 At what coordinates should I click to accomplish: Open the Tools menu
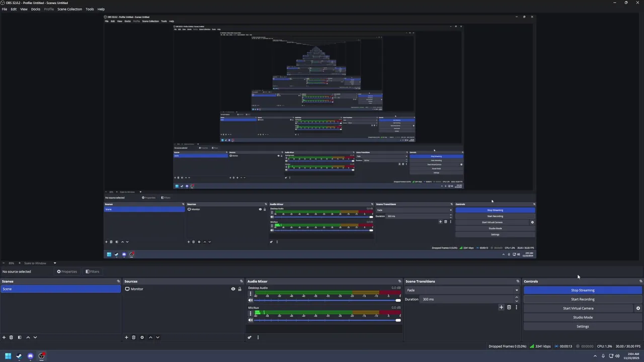pos(90,9)
